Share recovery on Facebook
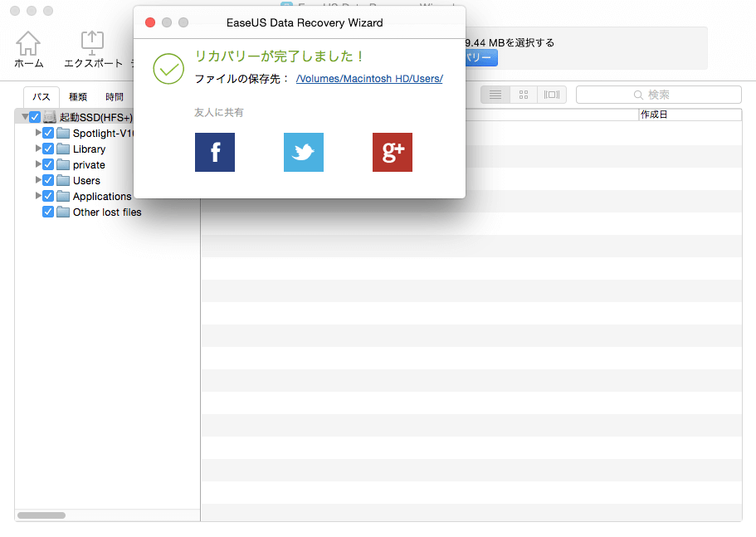The width and height of the screenshot is (756, 537). [215, 153]
